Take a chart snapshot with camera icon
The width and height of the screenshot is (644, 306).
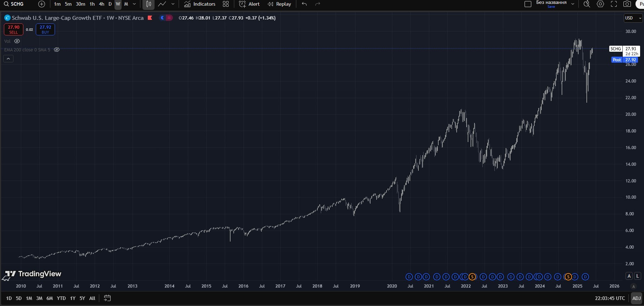point(627,4)
